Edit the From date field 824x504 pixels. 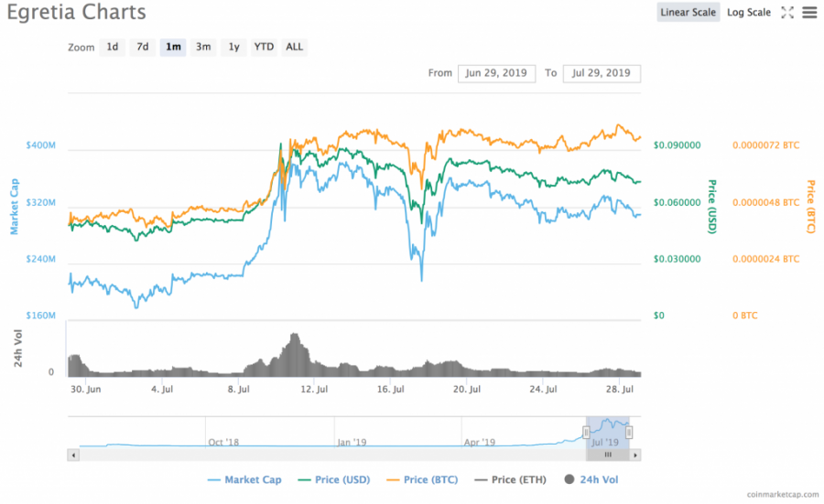click(496, 73)
